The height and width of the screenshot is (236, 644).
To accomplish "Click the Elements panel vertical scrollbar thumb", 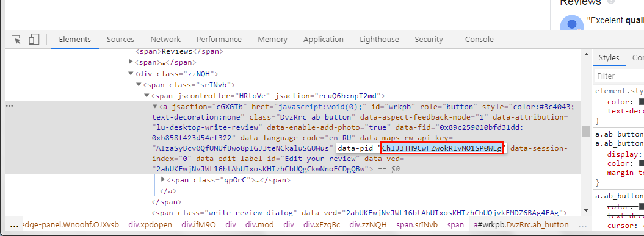I will [x=585, y=132].
